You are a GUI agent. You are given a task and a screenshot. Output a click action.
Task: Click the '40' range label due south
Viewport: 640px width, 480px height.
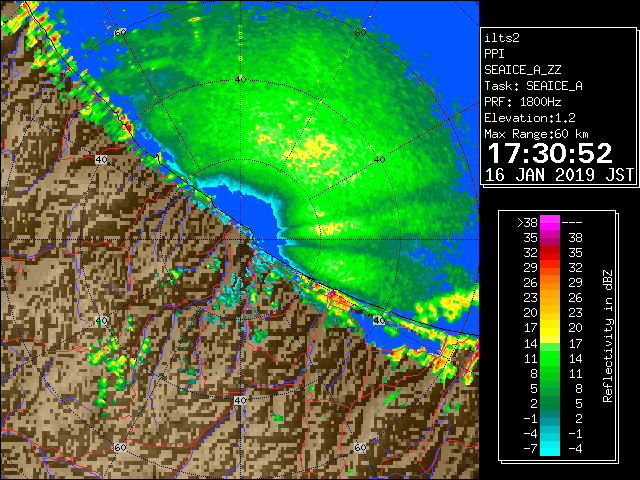pyautogui.click(x=240, y=400)
